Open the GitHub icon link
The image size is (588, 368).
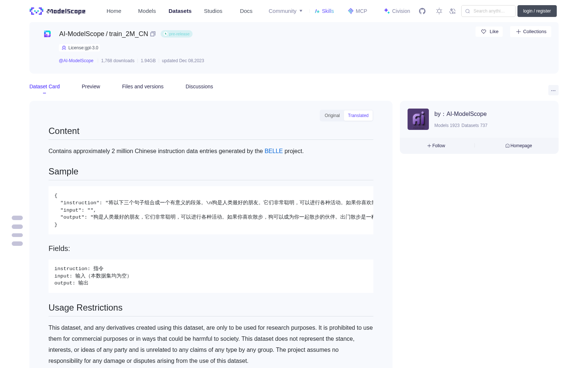pos(422,11)
